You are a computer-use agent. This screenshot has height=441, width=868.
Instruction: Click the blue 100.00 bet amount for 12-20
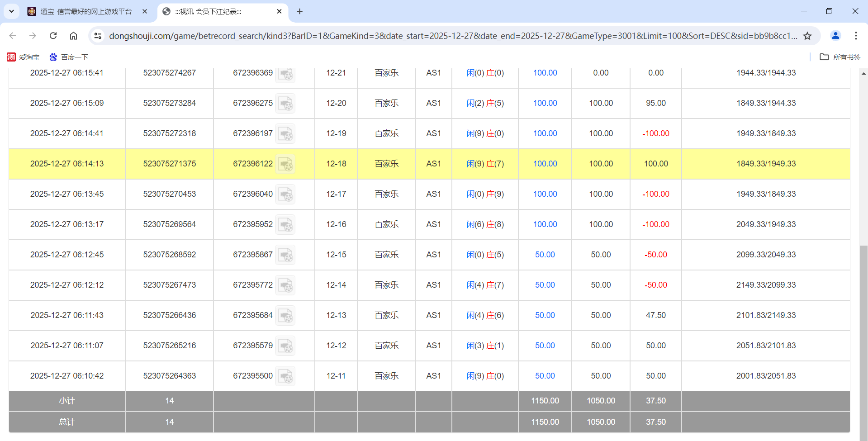point(545,103)
